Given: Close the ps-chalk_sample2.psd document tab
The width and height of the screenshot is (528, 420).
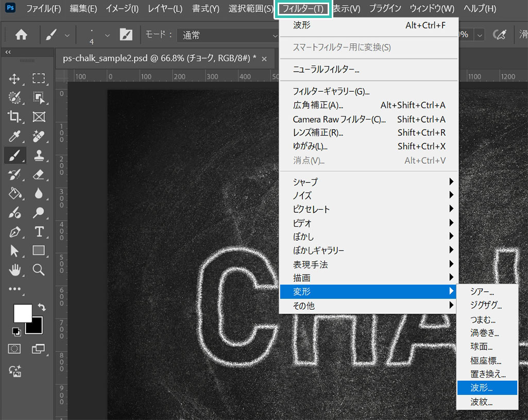Looking at the screenshot, I should click(x=264, y=59).
